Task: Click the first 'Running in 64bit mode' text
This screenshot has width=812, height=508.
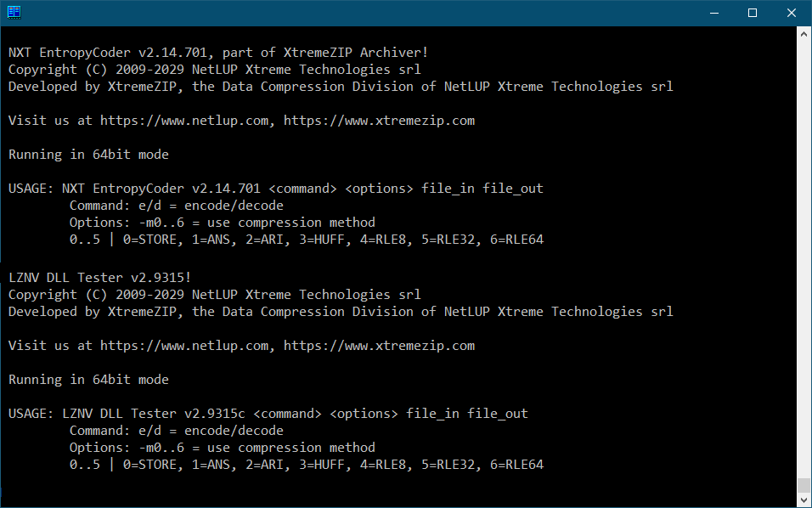Action: point(88,155)
